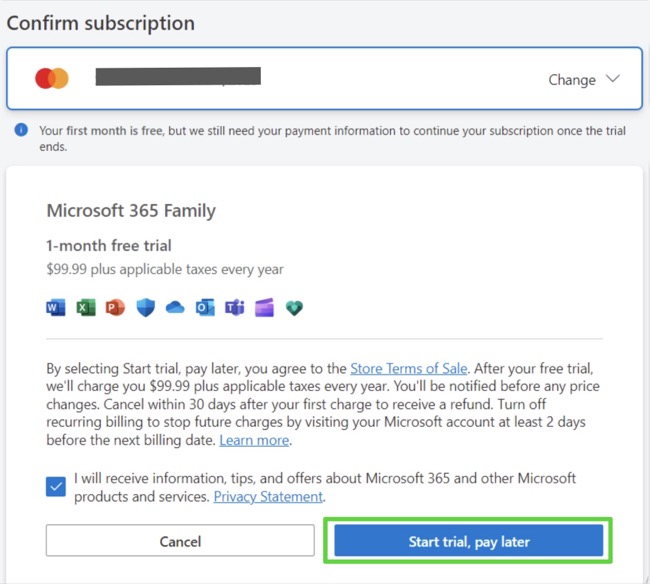Click the Clipchamp purple icon
The height and width of the screenshot is (584, 650).
tap(264, 308)
